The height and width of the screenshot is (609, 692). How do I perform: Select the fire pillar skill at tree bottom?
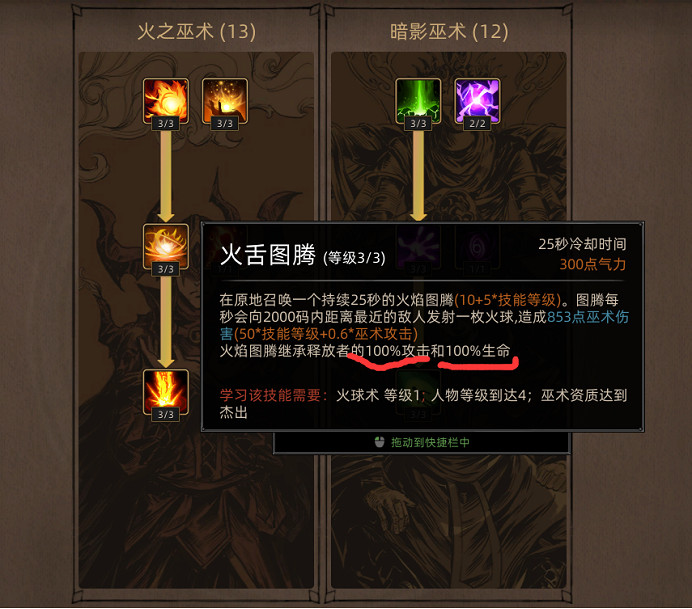tap(165, 392)
